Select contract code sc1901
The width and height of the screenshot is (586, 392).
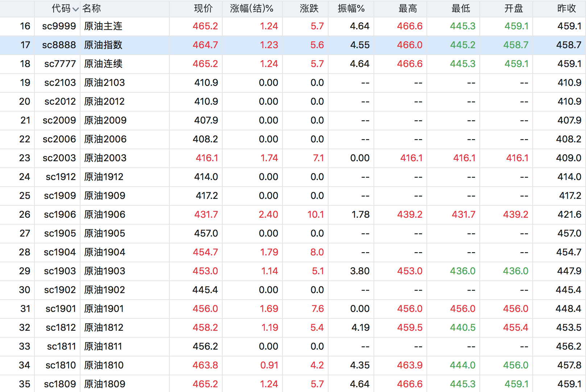(x=61, y=309)
